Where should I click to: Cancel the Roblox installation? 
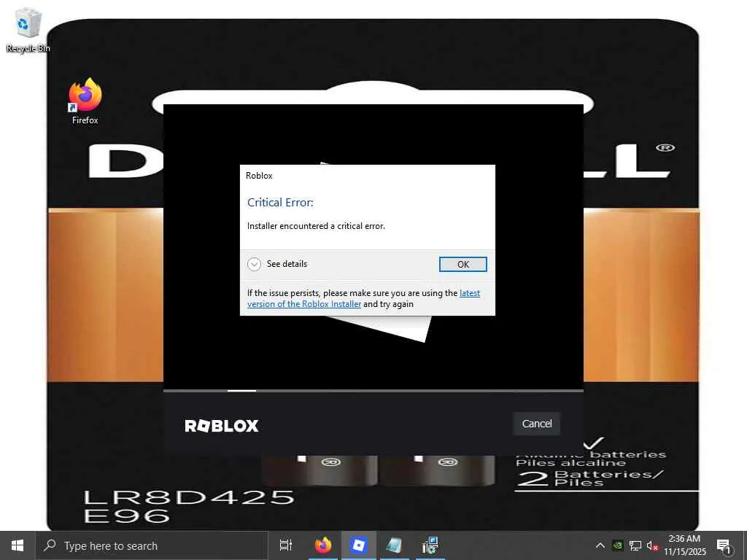536,424
